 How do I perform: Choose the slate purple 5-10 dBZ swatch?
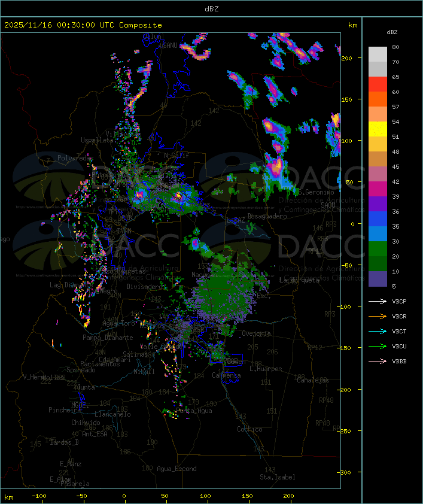point(378,279)
